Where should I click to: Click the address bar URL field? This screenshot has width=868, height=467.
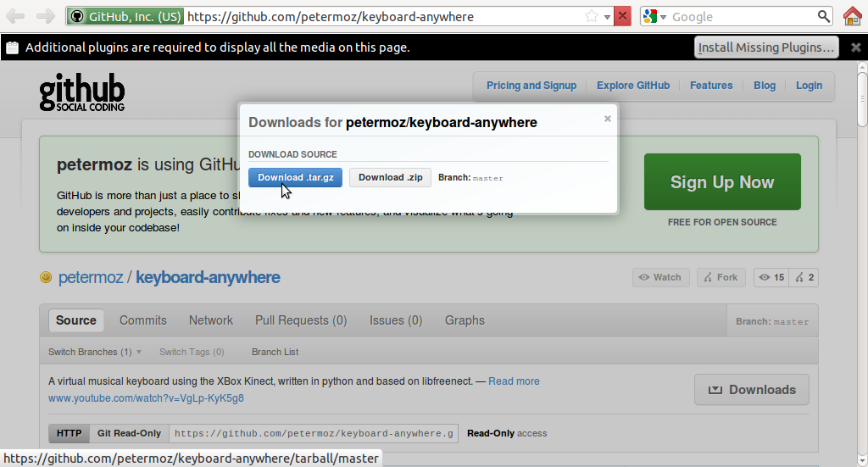(384, 17)
